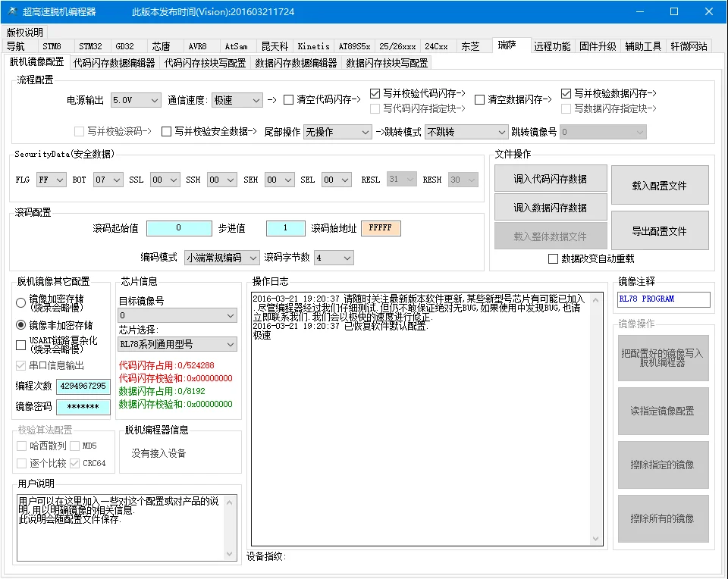Expand the BOT 07 dropdown

(x=108, y=180)
